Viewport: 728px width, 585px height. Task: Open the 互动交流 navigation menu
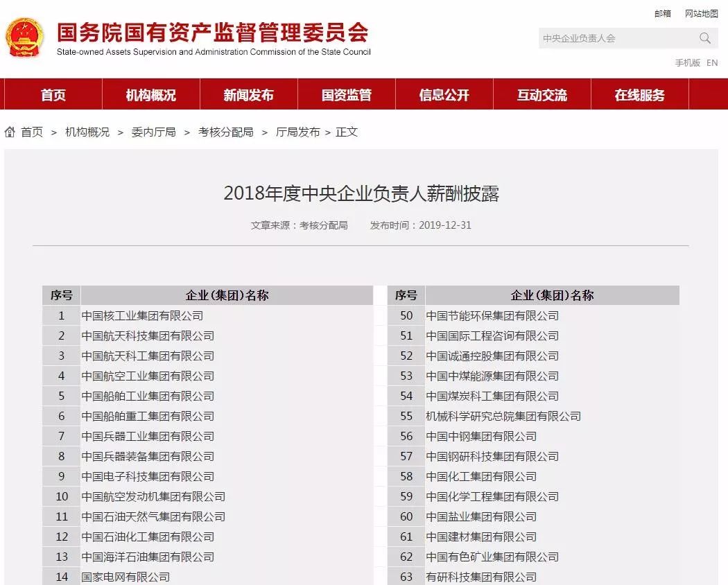541,95
